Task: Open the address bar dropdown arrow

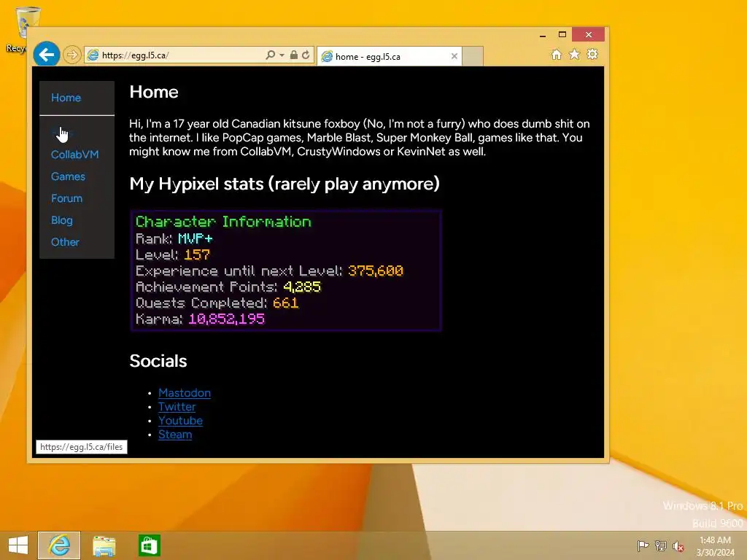Action: tap(282, 55)
